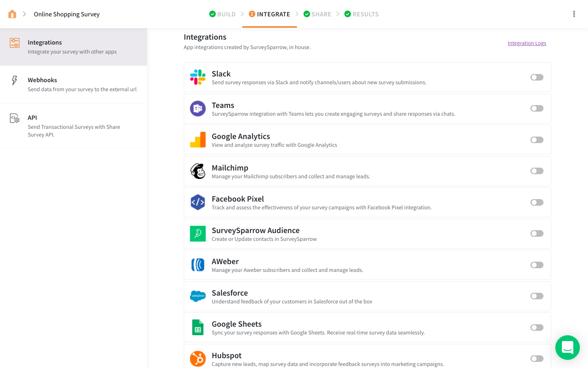Click the orange step 2 badge
This screenshot has height=368, width=588.
252,14
